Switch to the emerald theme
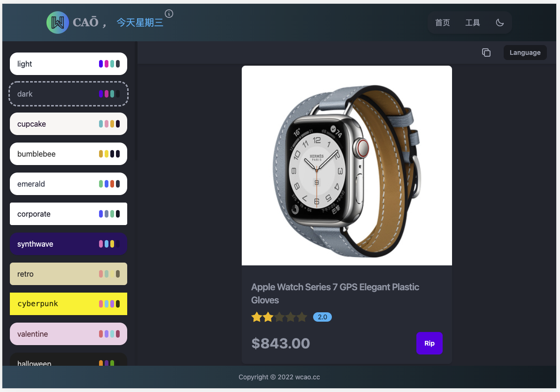 point(69,184)
